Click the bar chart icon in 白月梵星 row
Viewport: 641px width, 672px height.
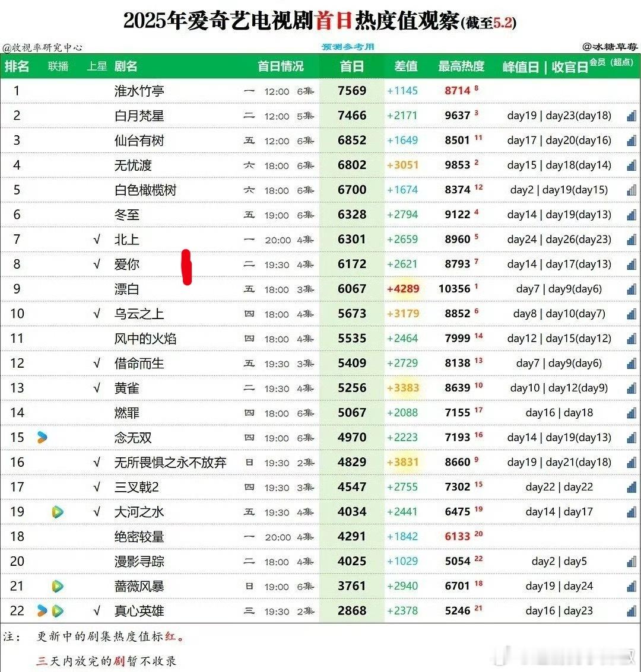point(631,116)
